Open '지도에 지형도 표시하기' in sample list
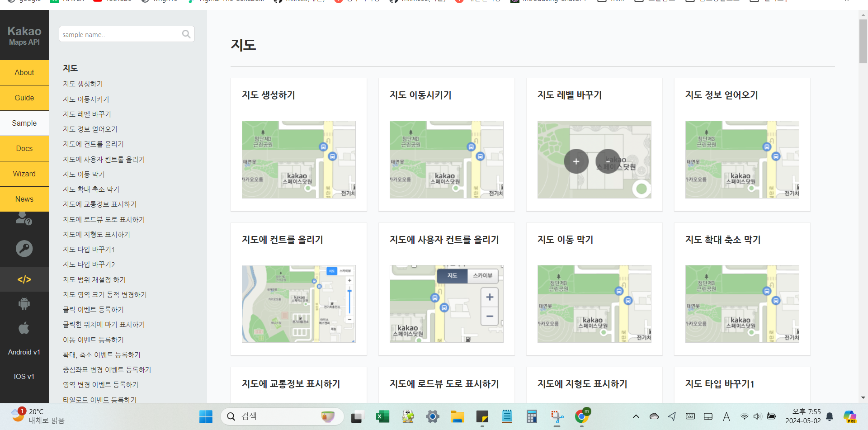 point(96,234)
